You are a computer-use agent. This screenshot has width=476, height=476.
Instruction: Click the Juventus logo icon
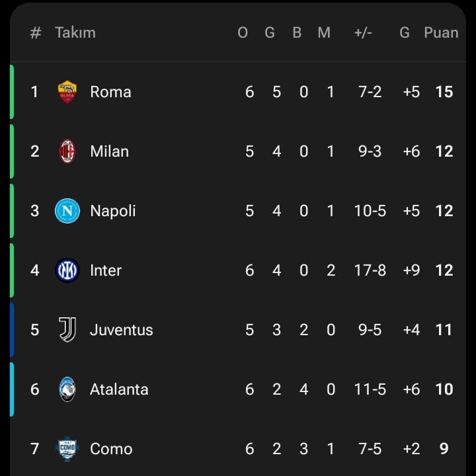[67, 330]
